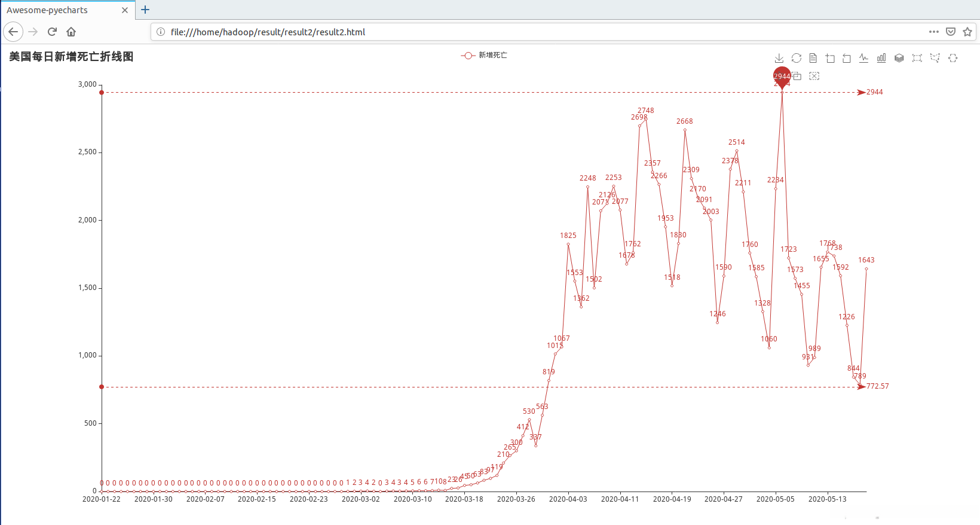This screenshot has height=525, width=980.
Task: Click the data label 2248
Action: coord(588,178)
